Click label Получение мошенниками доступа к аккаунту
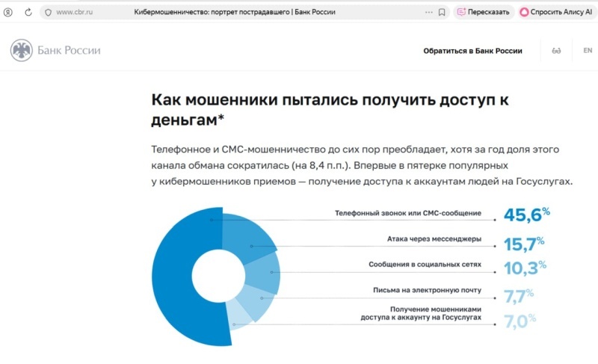598x364 pixels. pyautogui.click(x=421, y=313)
